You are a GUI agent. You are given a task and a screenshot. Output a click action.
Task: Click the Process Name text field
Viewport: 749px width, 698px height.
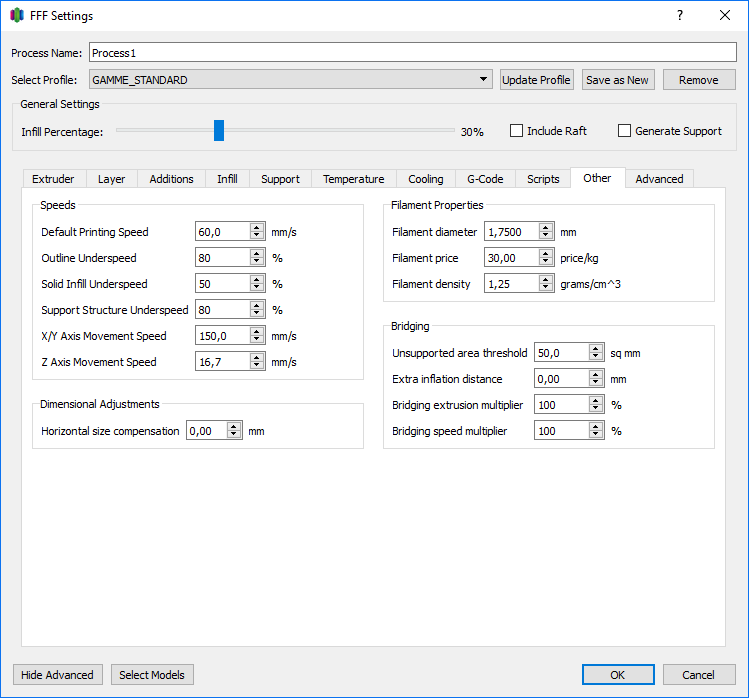tap(412, 53)
